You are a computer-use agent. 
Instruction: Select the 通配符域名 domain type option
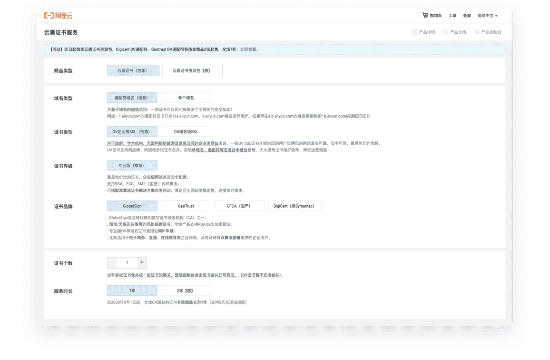132,98
